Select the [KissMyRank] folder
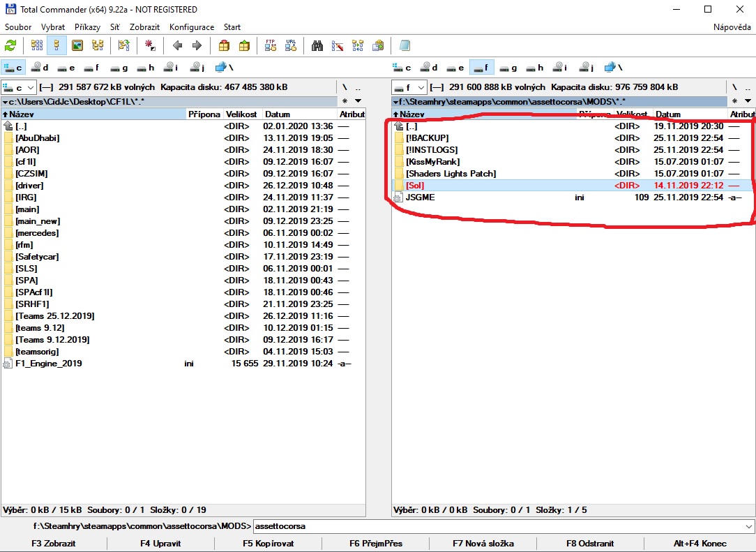The height and width of the screenshot is (552, 756). click(x=573, y=162)
